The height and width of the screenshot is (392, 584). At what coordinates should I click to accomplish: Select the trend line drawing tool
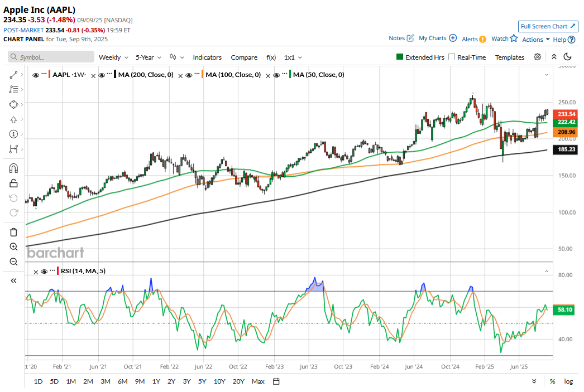[13, 75]
